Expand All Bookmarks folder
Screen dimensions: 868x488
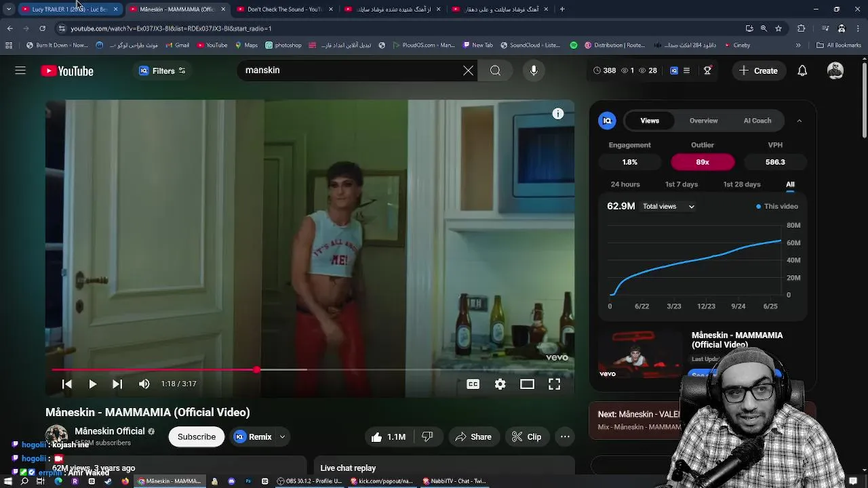point(839,45)
